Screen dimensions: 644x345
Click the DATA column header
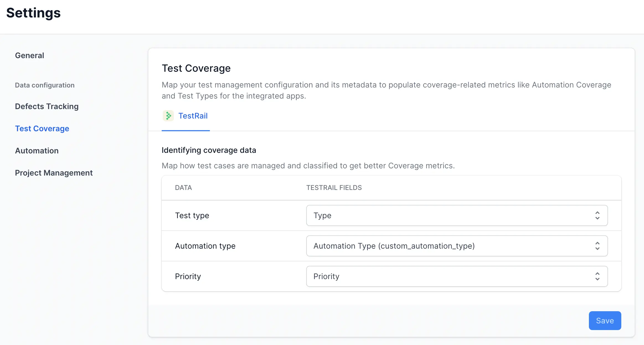(183, 187)
